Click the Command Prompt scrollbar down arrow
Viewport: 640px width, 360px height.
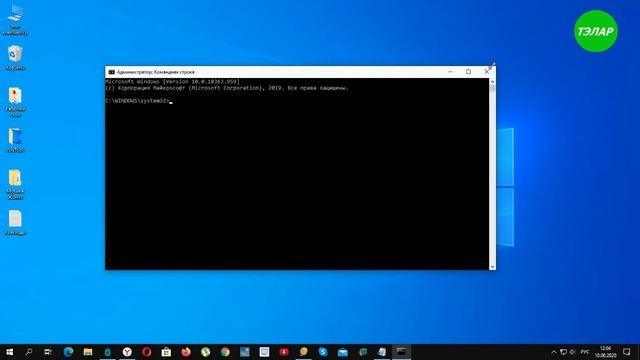click(x=493, y=267)
